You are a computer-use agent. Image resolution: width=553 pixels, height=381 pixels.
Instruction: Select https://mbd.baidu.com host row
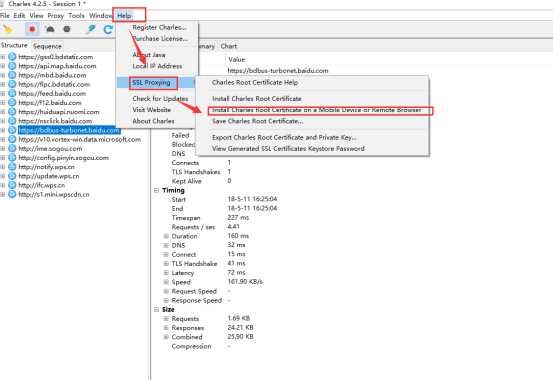52,75
